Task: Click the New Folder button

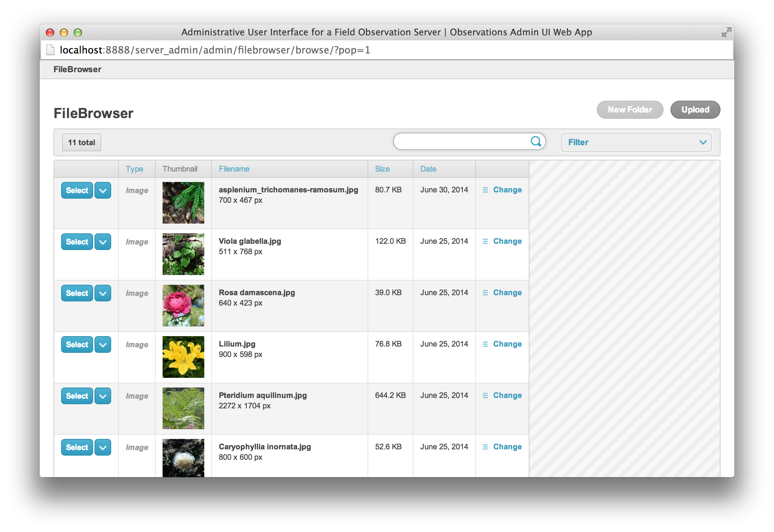Action: (630, 109)
